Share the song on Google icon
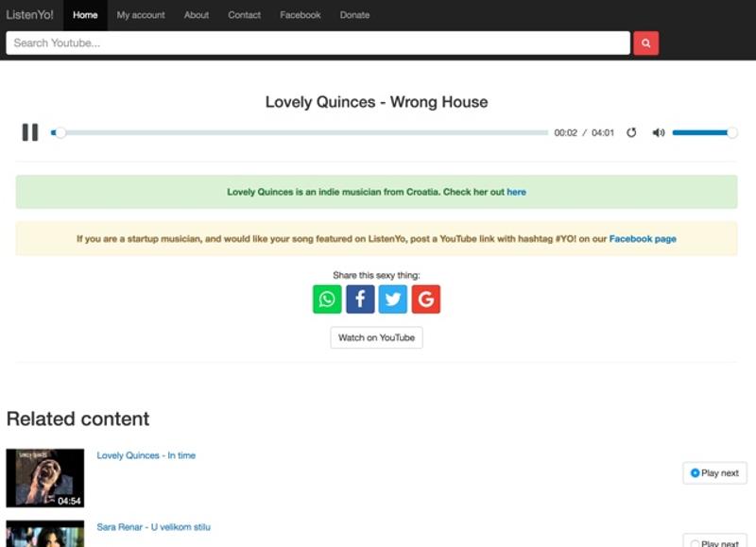The image size is (756, 547). 426,299
